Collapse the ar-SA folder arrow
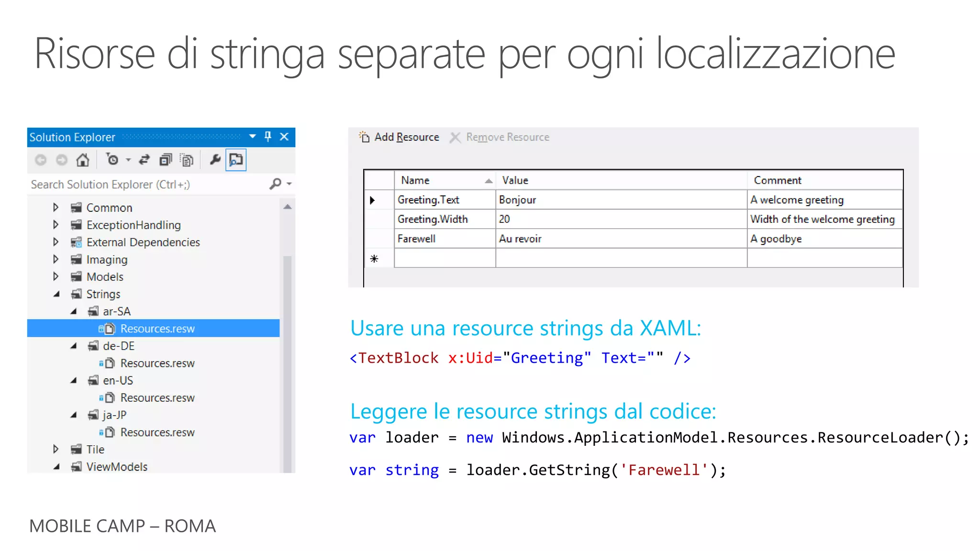 [74, 311]
